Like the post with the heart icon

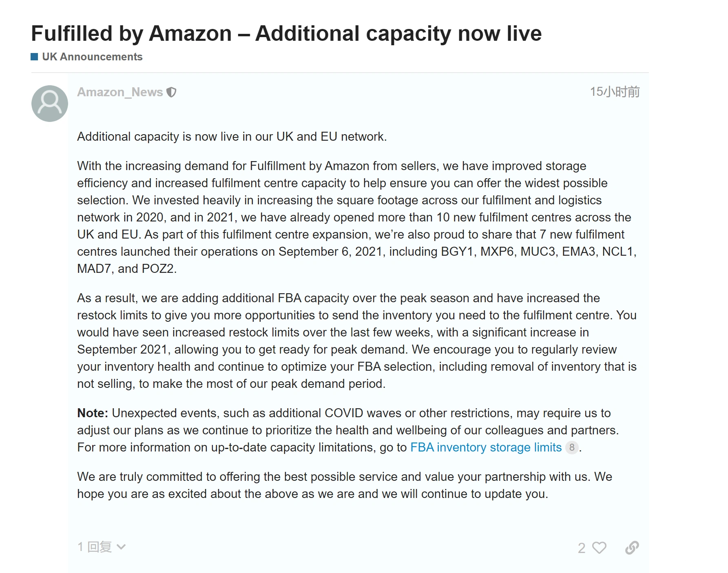pyautogui.click(x=599, y=547)
